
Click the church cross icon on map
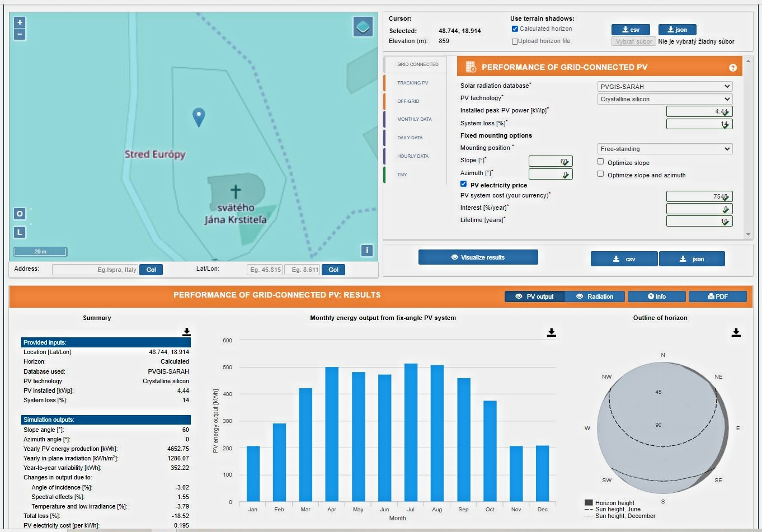pyautogui.click(x=236, y=191)
